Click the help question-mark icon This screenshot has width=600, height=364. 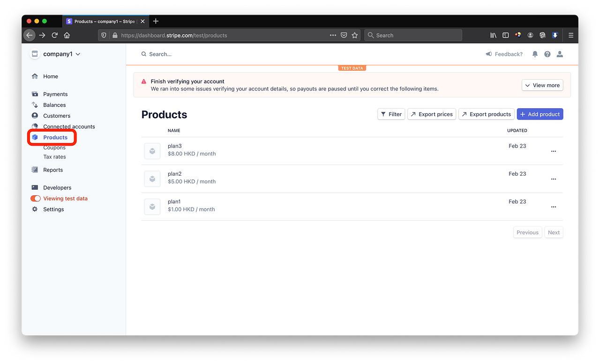pos(547,54)
